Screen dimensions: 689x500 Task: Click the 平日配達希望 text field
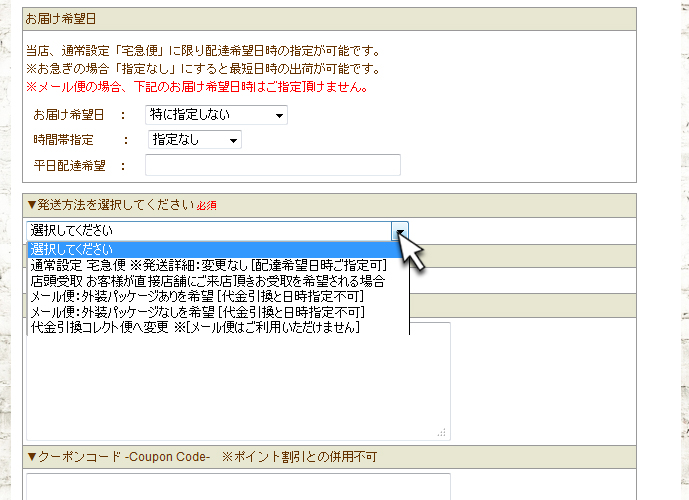pos(273,165)
